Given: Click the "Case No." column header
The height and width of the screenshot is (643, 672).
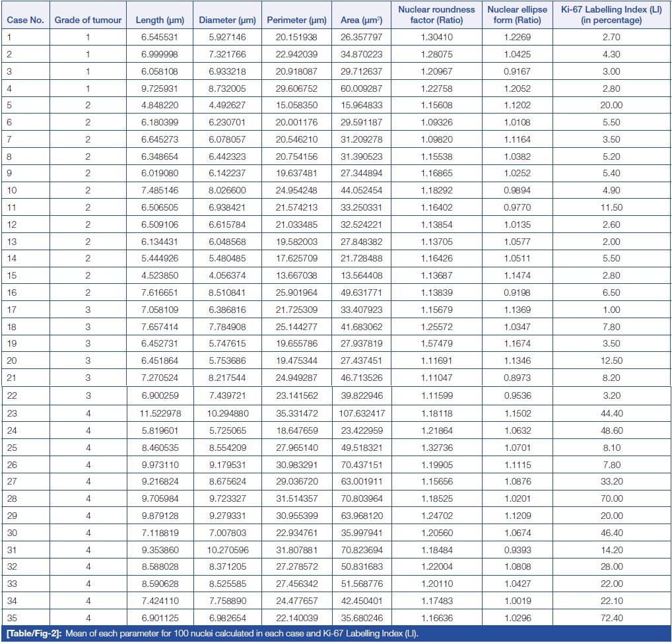Looking at the screenshot, I should pos(25,20).
